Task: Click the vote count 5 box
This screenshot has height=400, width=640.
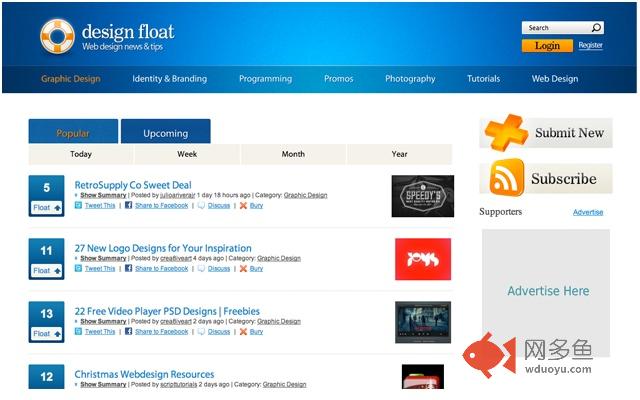Action: (x=47, y=188)
